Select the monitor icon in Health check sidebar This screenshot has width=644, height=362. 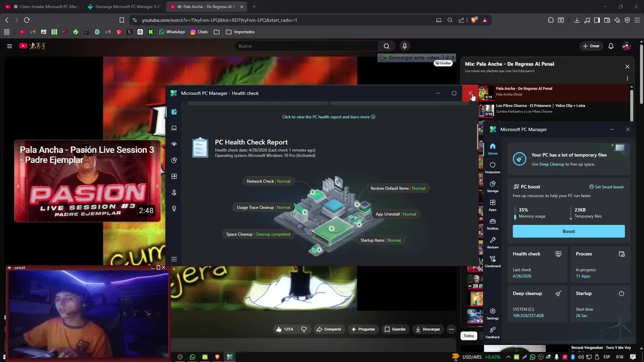pyautogui.click(x=174, y=128)
